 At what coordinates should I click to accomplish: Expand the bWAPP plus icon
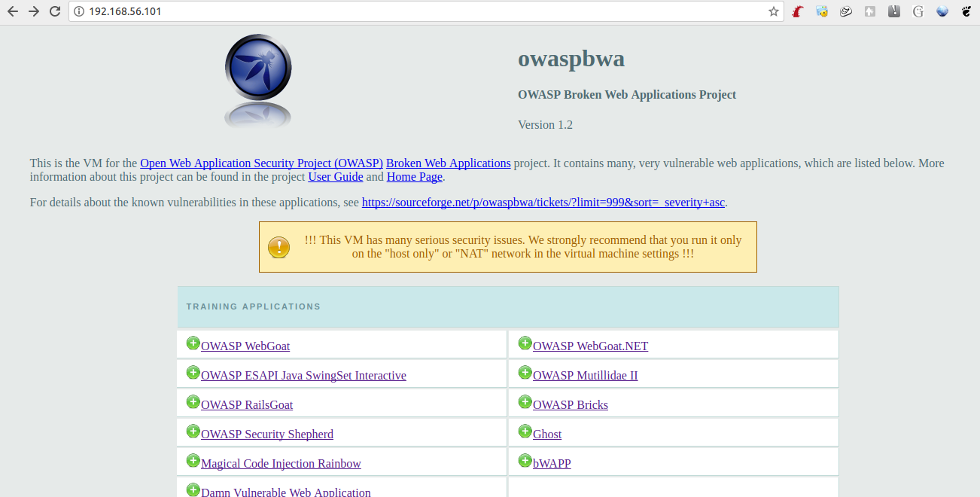point(525,461)
